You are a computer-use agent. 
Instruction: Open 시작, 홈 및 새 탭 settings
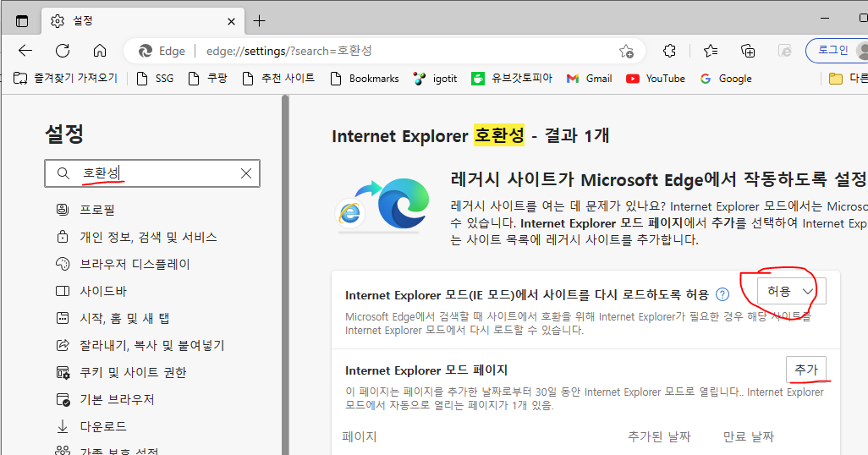pos(113,318)
